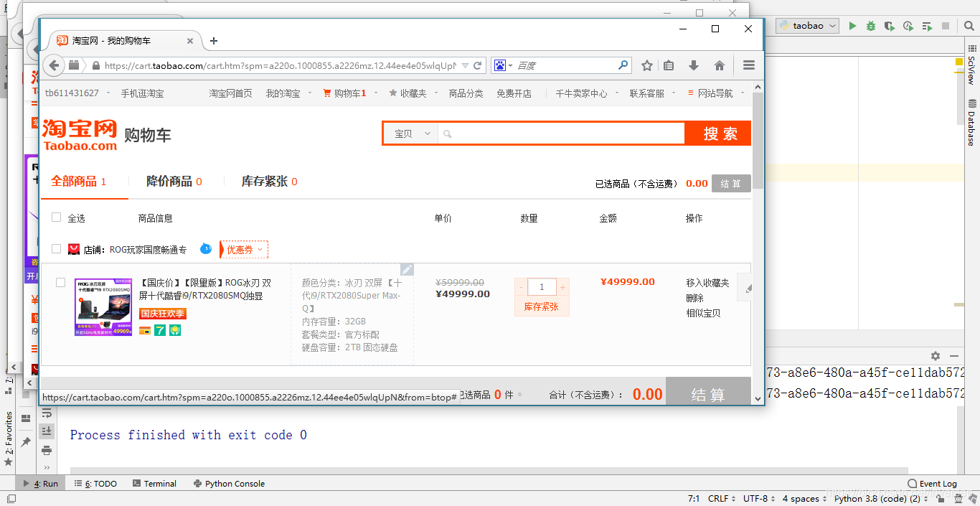Screen dimensions: 980x506
Task: Open the browser hamburger menu
Action: tap(749, 65)
